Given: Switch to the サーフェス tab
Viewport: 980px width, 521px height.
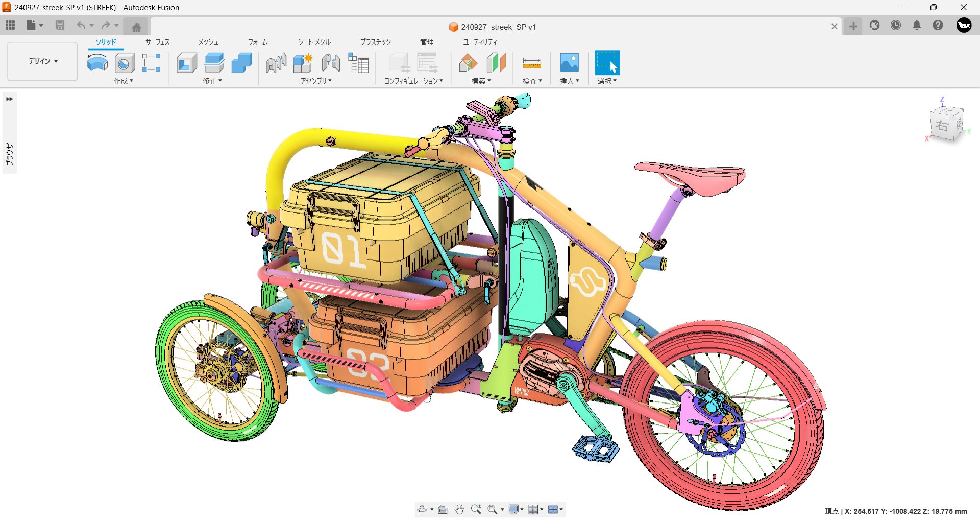Looking at the screenshot, I should click(x=157, y=42).
